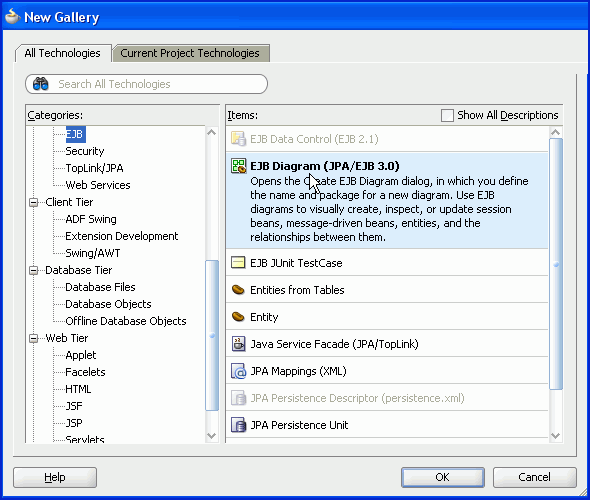Screen dimensions: 590x500
Task: Click the Cancel button
Action: pos(534,477)
